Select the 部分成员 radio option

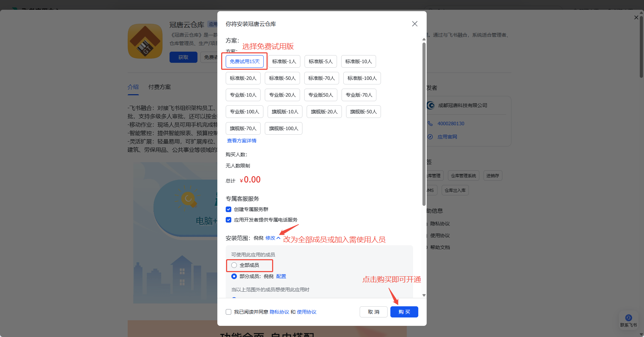tap(234, 276)
